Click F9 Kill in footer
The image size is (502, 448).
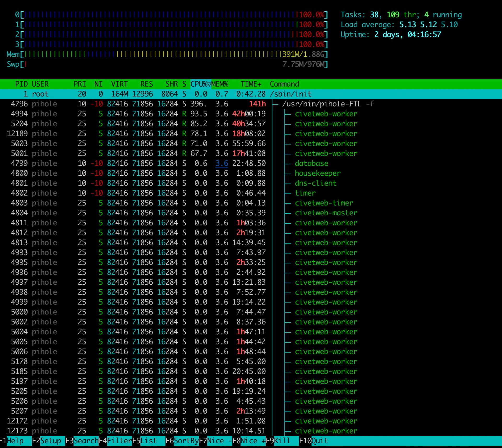coord(282,441)
